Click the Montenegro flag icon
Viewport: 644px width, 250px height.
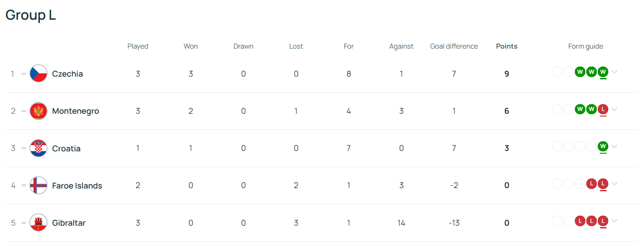tap(38, 111)
